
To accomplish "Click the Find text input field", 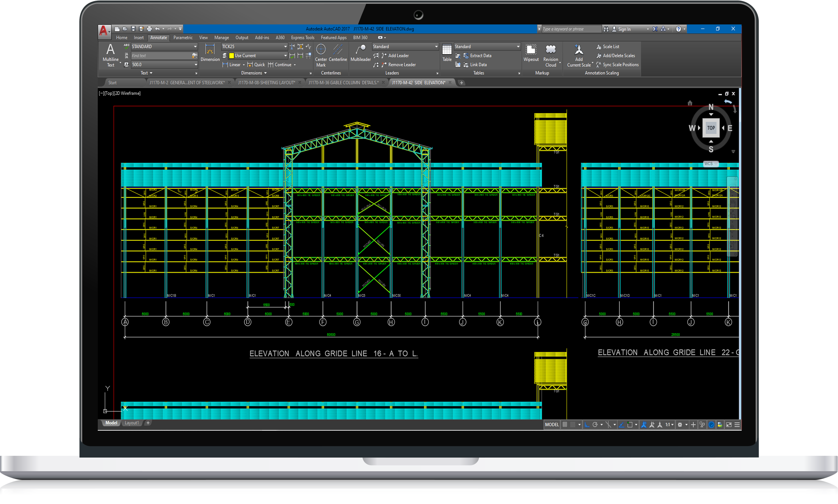I will [x=161, y=55].
